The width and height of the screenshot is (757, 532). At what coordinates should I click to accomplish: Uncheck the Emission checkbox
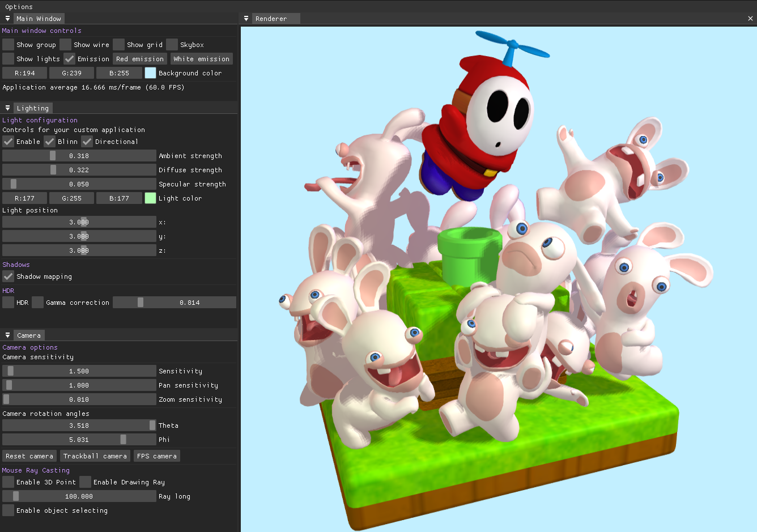(x=69, y=59)
